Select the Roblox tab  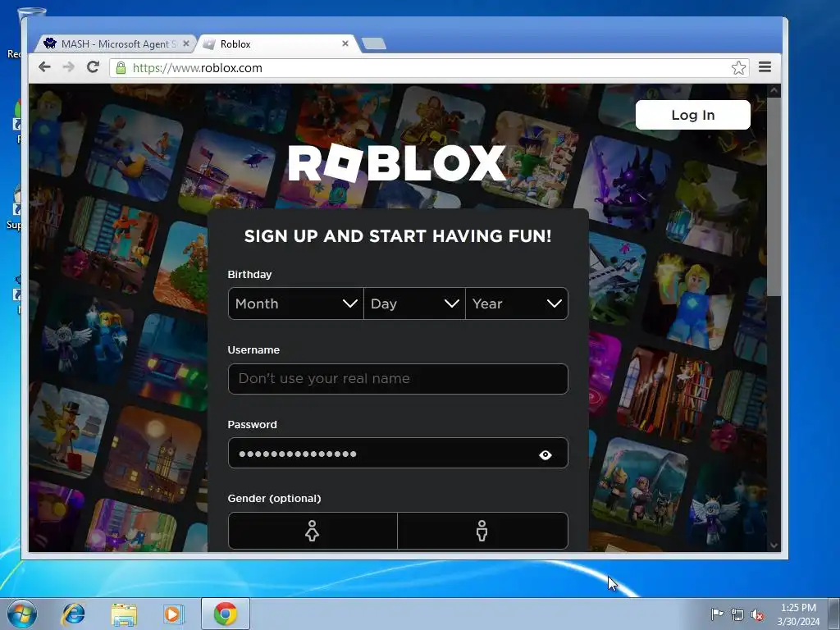(276, 44)
